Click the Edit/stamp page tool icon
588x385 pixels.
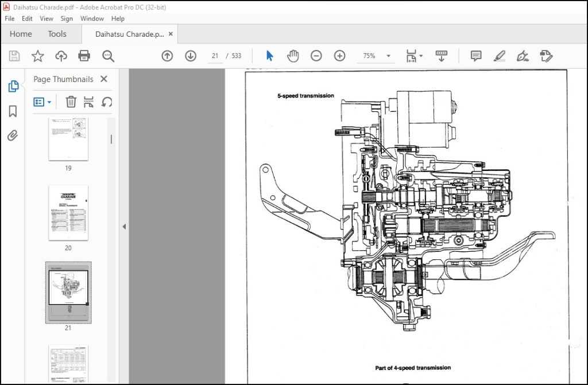(x=546, y=56)
